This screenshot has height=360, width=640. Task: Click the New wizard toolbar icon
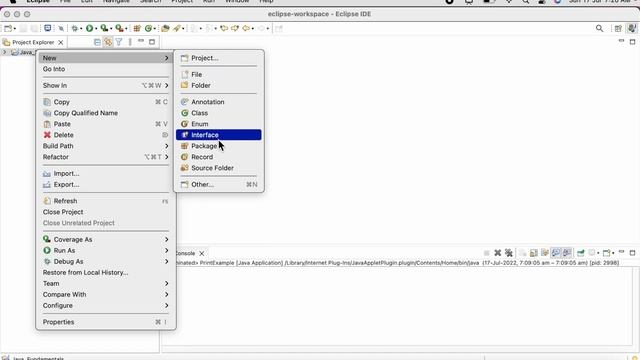tap(8, 28)
